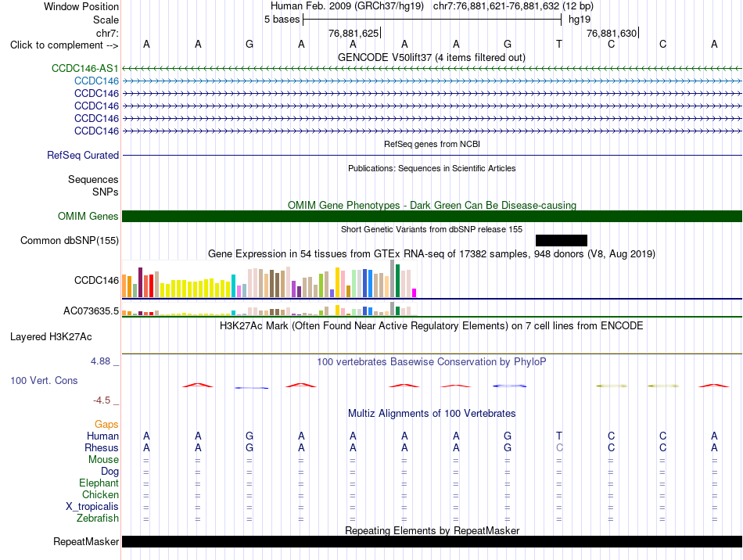Screen dimensions: 743x560
Task: Click the AC073635.5 gene label
Action: tap(91, 311)
